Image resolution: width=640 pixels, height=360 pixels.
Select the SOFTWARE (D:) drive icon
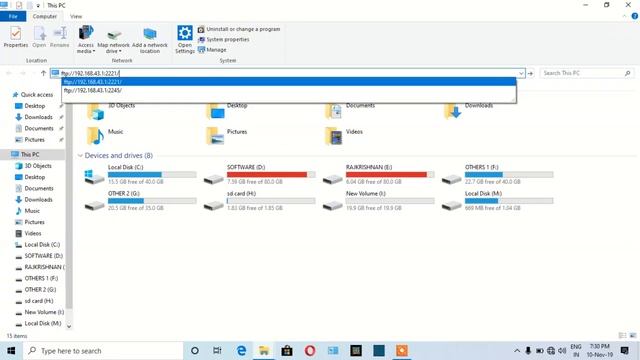coord(213,178)
